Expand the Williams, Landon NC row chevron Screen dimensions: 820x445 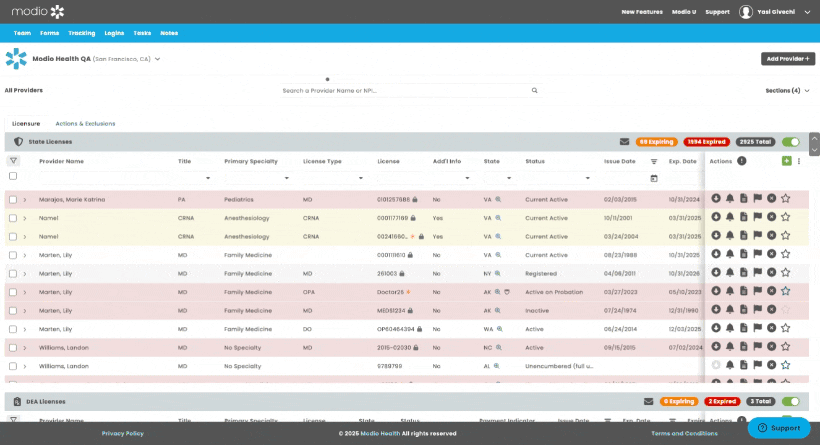point(25,347)
